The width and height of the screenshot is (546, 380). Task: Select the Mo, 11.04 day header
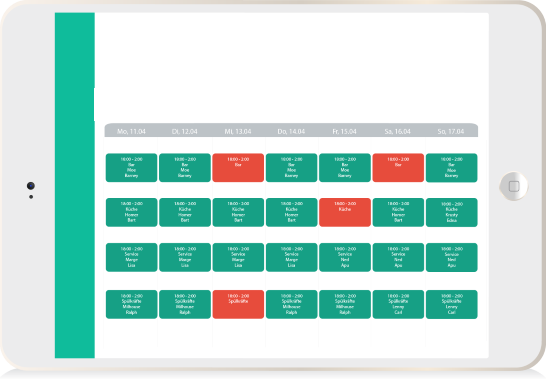(x=131, y=131)
